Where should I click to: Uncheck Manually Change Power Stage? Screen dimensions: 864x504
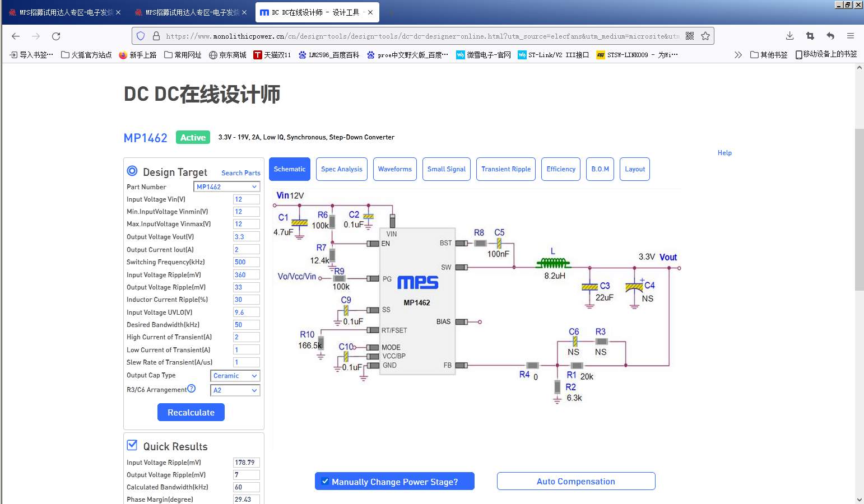(325, 481)
